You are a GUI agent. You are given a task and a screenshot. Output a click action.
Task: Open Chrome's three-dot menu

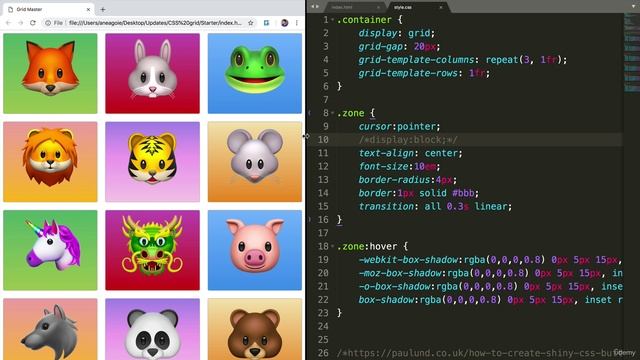point(297,23)
